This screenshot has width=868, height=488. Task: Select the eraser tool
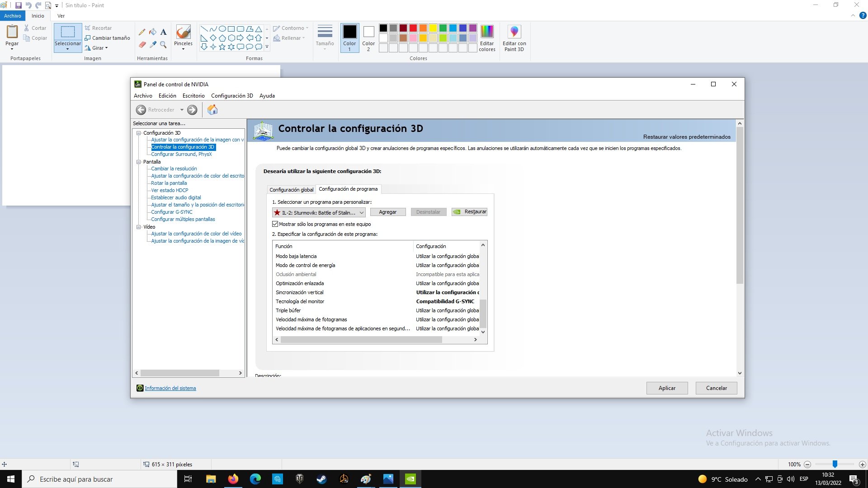click(142, 45)
